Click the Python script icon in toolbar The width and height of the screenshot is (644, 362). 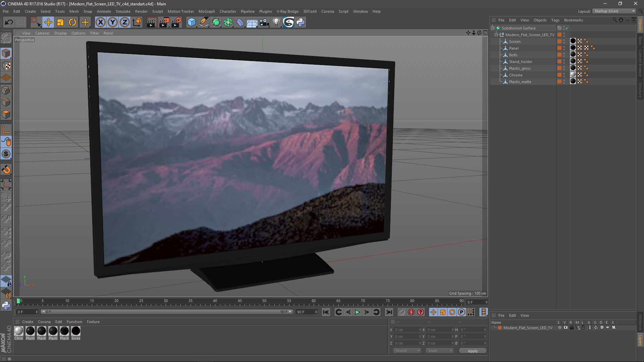[301, 22]
